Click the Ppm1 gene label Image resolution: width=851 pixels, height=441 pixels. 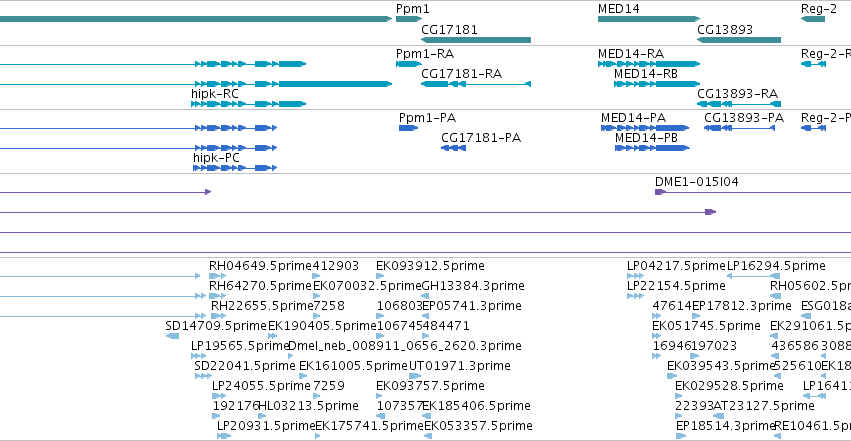[412, 9]
